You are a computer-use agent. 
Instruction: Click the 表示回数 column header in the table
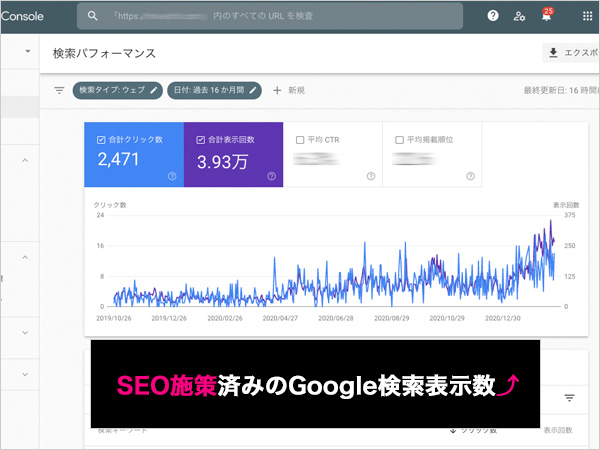tap(558, 430)
